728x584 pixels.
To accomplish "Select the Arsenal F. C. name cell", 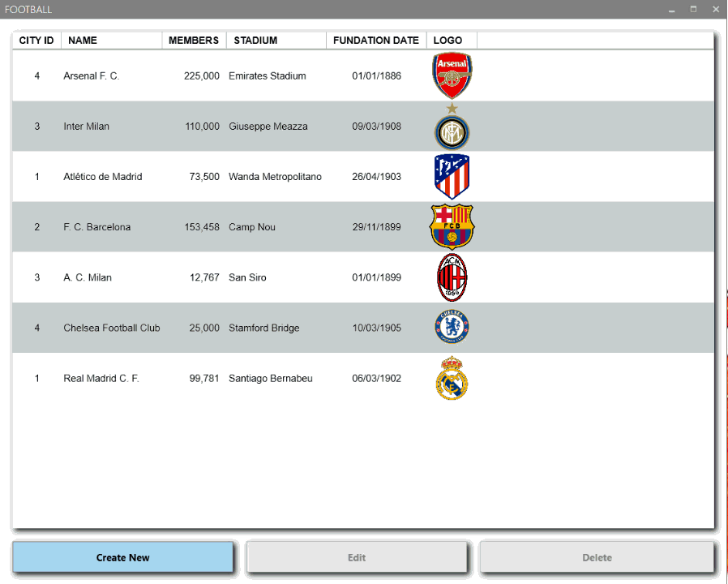I will (x=92, y=75).
